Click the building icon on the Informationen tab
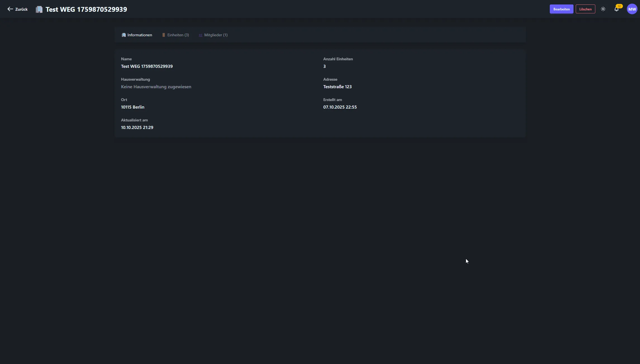Viewport: 640px width, 364px height. click(x=123, y=35)
